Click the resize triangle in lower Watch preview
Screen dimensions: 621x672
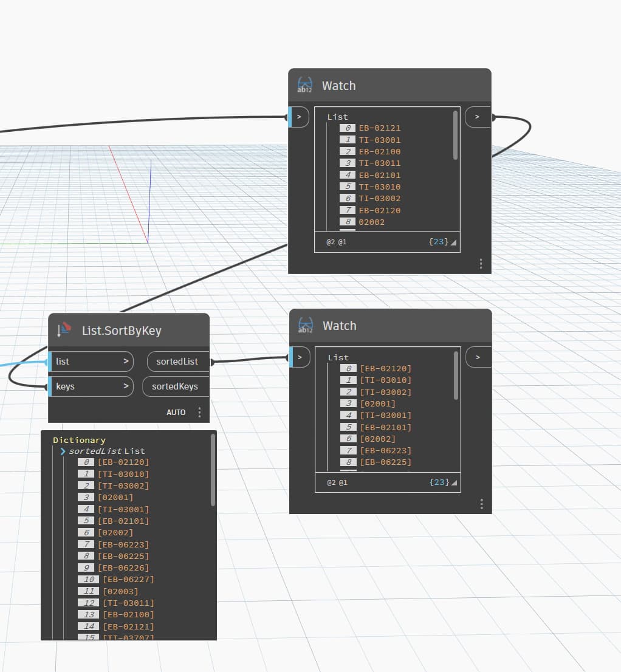[x=453, y=483]
